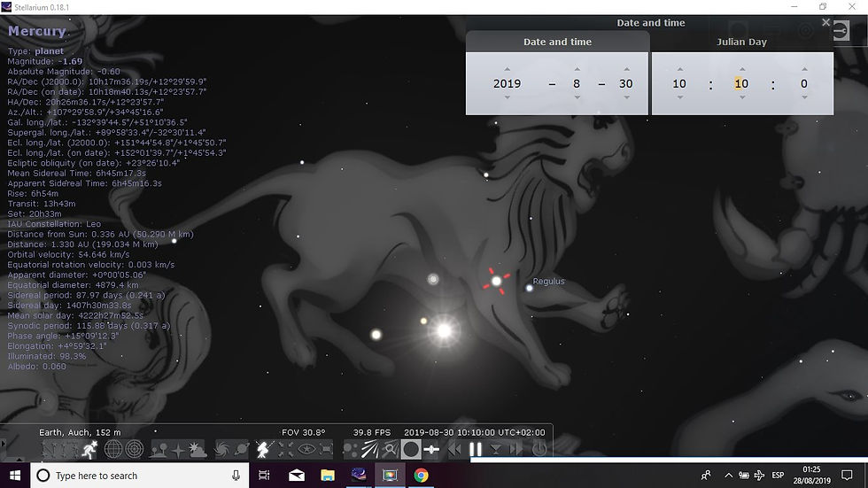Click the FOV 30.8° status text
868x488 pixels.
point(303,432)
